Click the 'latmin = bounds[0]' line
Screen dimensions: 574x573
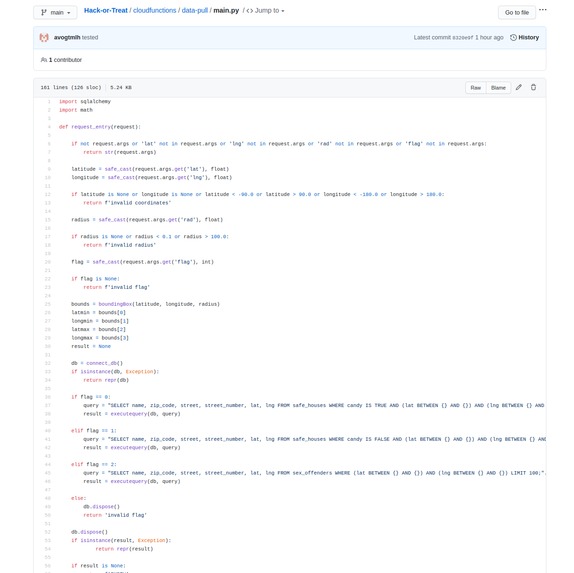point(98,312)
